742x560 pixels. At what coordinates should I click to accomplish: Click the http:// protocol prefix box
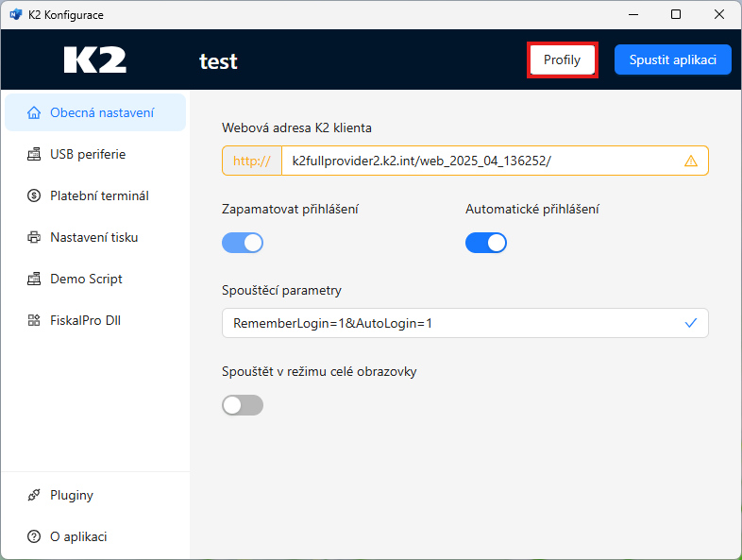252,161
